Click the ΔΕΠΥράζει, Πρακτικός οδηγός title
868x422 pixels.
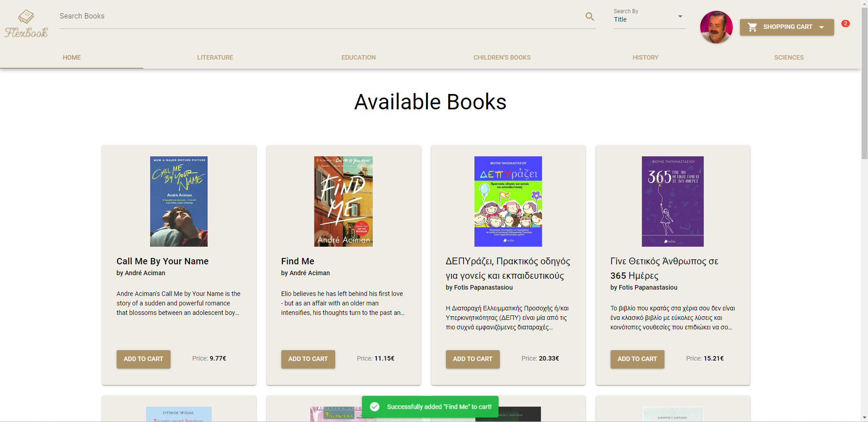tap(508, 268)
